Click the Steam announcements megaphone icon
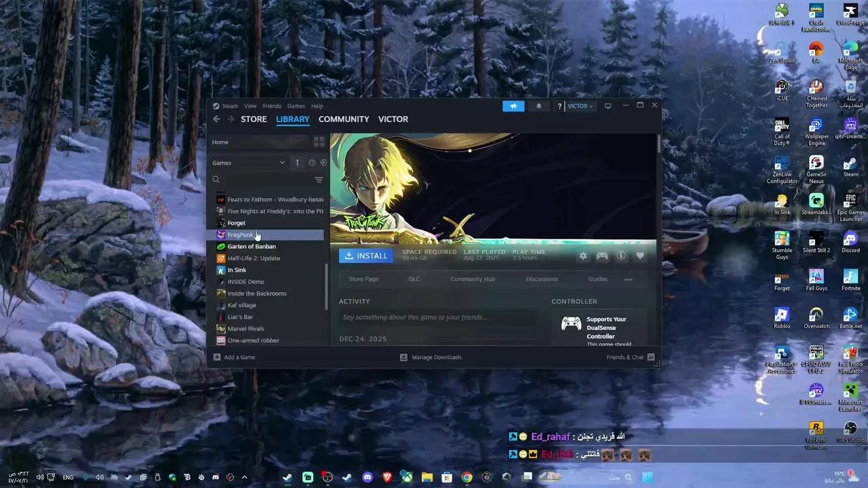The image size is (868, 488). click(x=513, y=106)
